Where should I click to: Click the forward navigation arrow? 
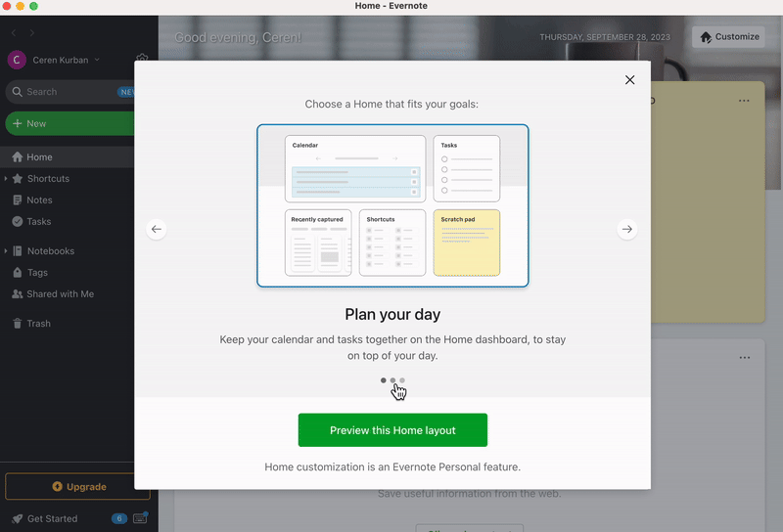click(x=32, y=33)
